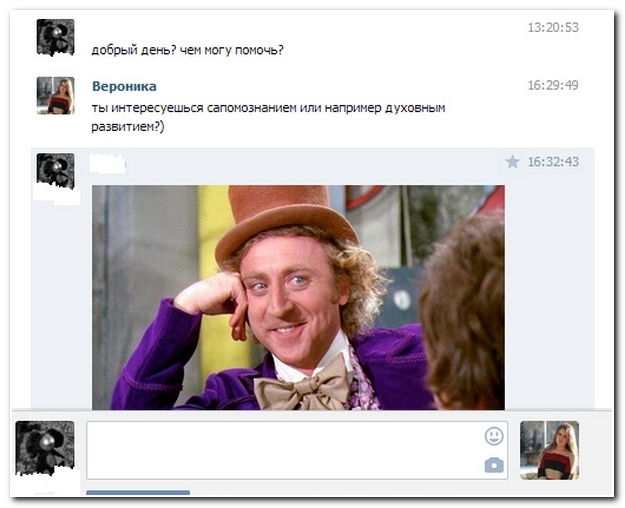This screenshot has height=508, width=625.
Task: Open the Вероника sender name link
Action: 124,87
